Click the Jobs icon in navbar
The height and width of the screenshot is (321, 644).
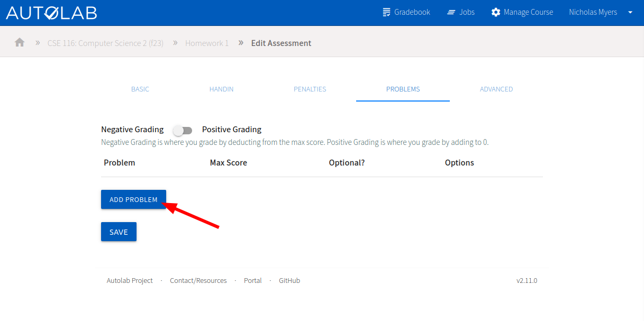tap(451, 12)
